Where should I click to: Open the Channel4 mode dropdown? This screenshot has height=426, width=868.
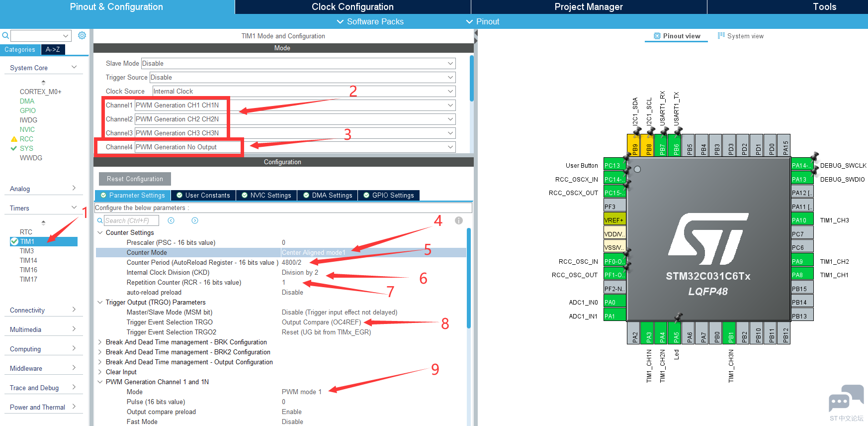tap(295, 147)
